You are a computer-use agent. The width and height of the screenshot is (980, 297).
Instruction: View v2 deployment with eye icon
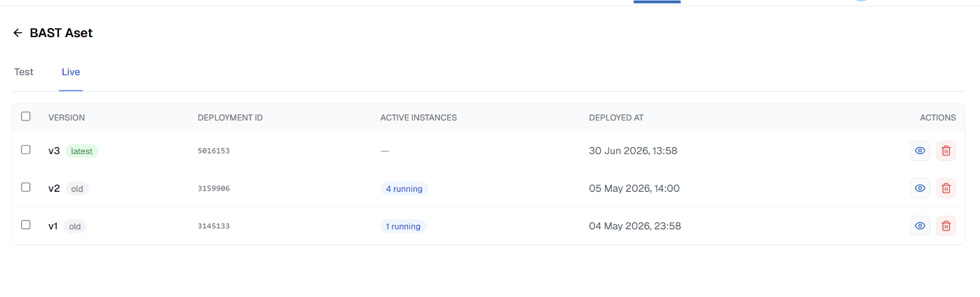pyautogui.click(x=920, y=188)
